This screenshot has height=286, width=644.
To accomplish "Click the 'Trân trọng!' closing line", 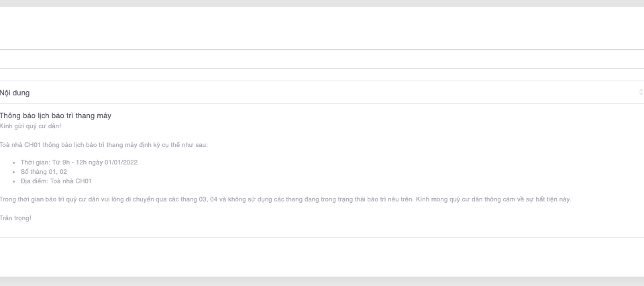I will [x=15, y=218].
